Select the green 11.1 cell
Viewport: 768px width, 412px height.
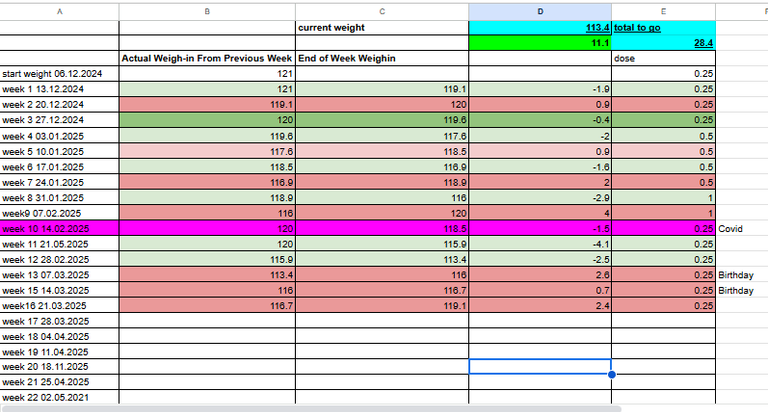(x=540, y=43)
